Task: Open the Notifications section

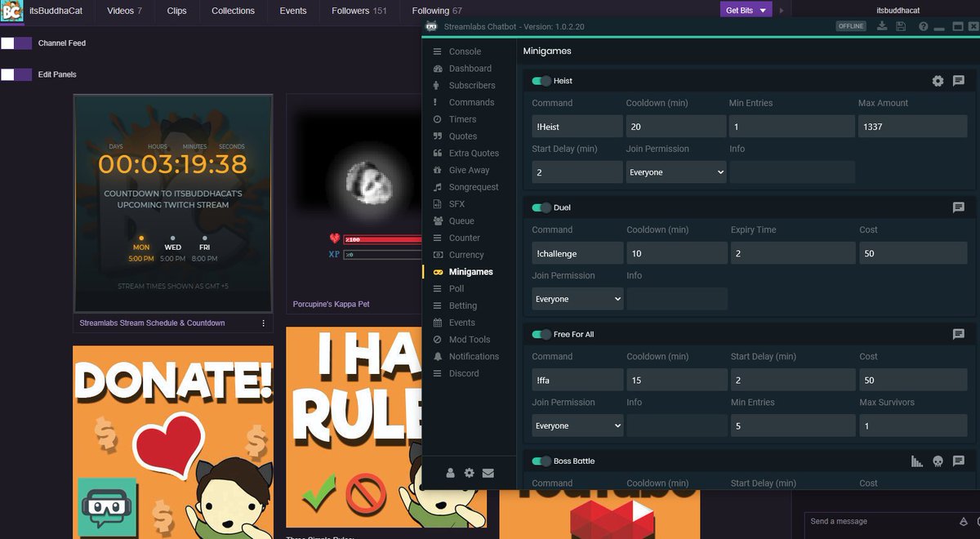Action: coord(474,356)
